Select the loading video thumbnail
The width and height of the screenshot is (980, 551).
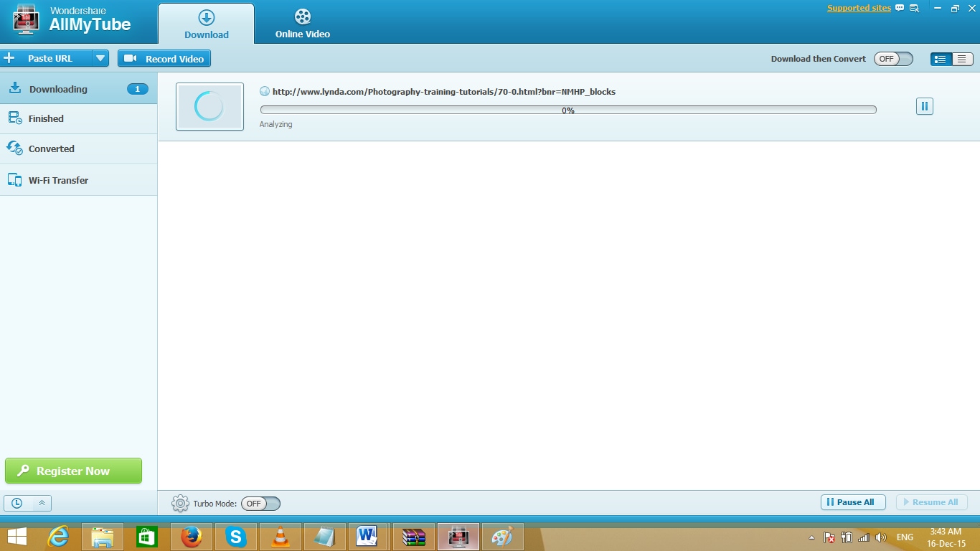click(209, 107)
